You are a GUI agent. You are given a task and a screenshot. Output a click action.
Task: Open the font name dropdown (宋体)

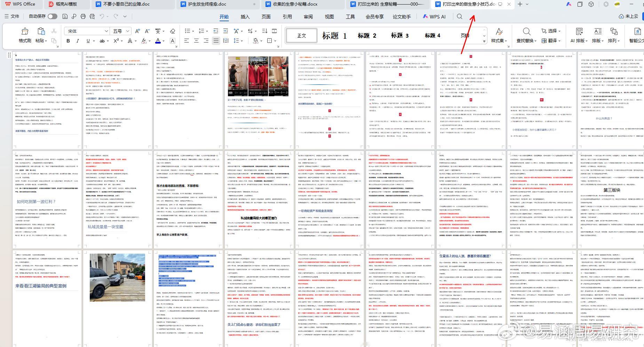click(106, 31)
